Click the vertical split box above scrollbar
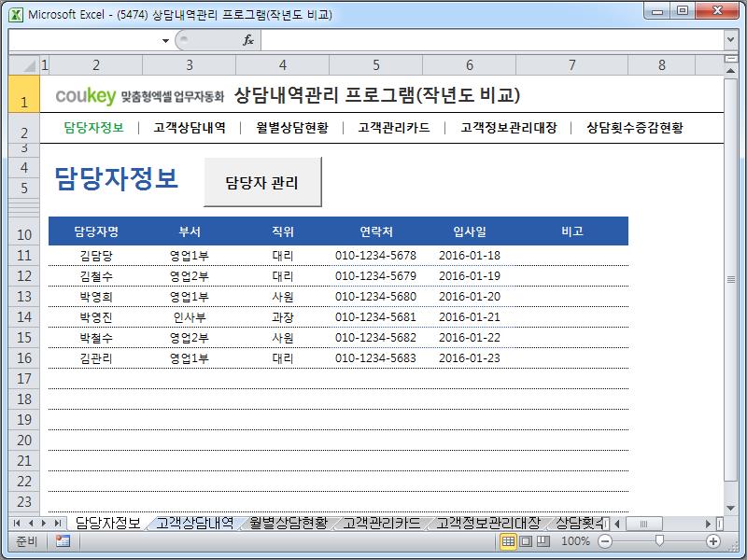The image size is (747, 560). click(730, 59)
